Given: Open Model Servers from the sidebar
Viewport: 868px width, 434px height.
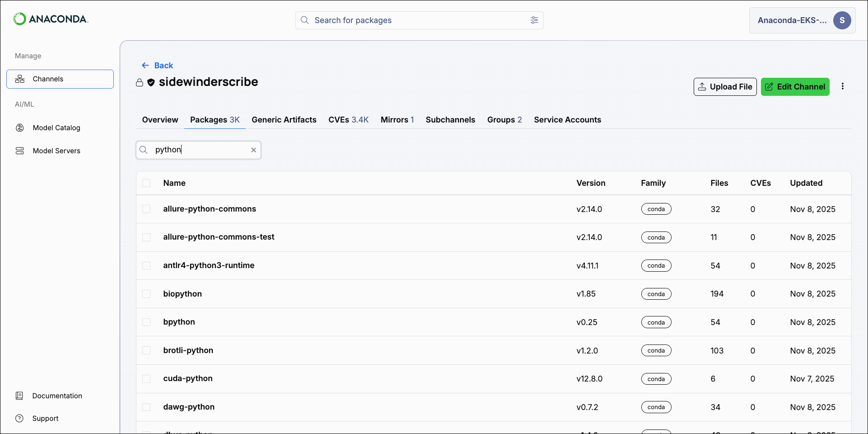Looking at the screenshot, I should [56, 151].
